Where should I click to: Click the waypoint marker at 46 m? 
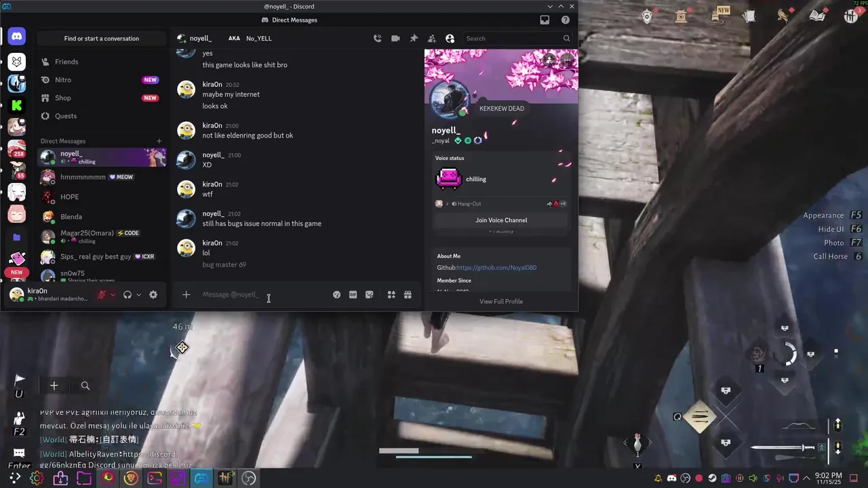pos(182,348)
